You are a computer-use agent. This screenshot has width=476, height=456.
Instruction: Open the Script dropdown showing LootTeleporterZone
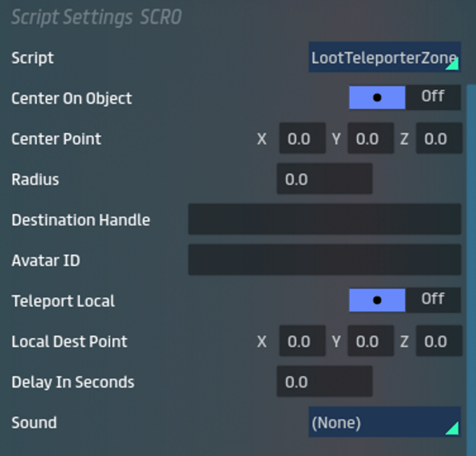point(384,58)
